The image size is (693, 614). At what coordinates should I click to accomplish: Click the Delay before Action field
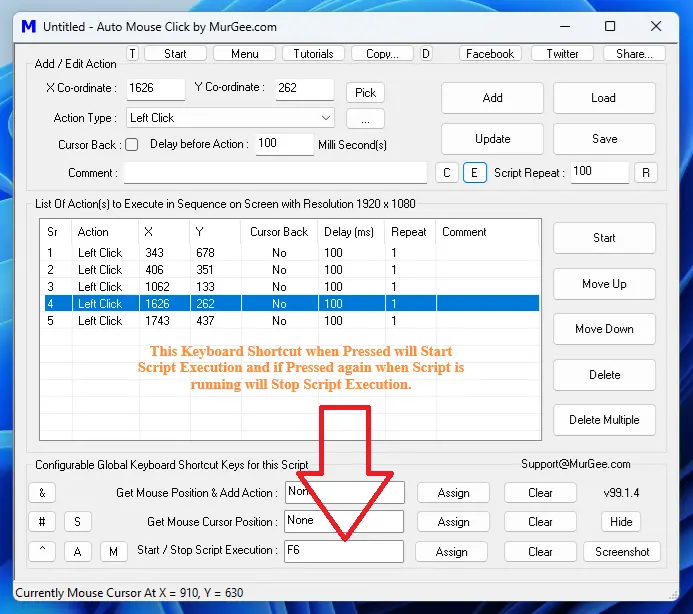[x=285, y=144]
